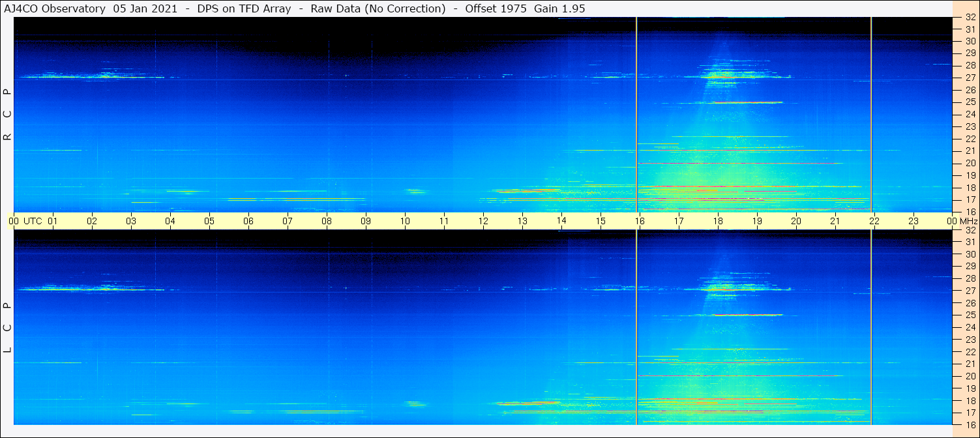The width and height of the screenshot is (980, 438).
Task: Click hour '18' on the UTC time axis
Action: tap(718, 221)
